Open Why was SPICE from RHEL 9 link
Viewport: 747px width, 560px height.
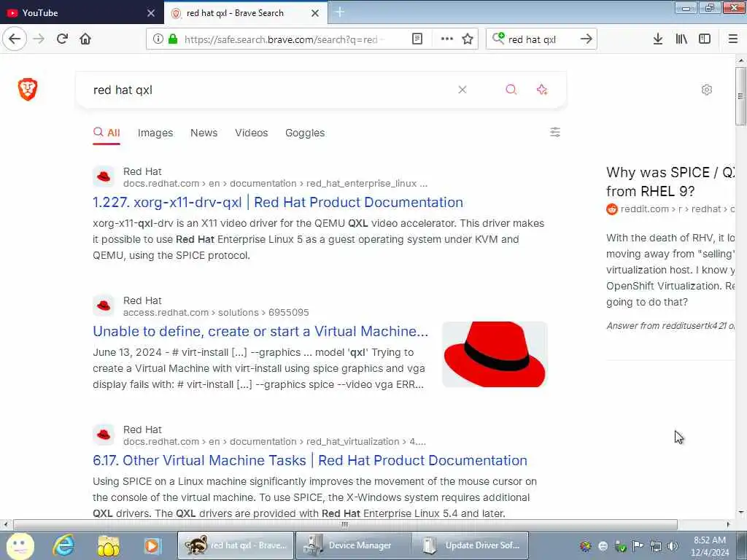tap(671, 182)
